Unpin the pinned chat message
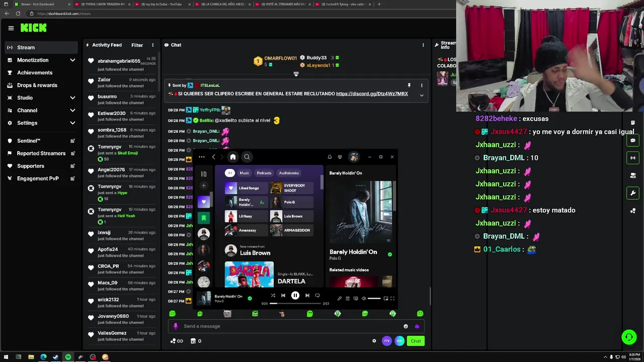This screenshot has width=644, height=362. coord(409,85)
